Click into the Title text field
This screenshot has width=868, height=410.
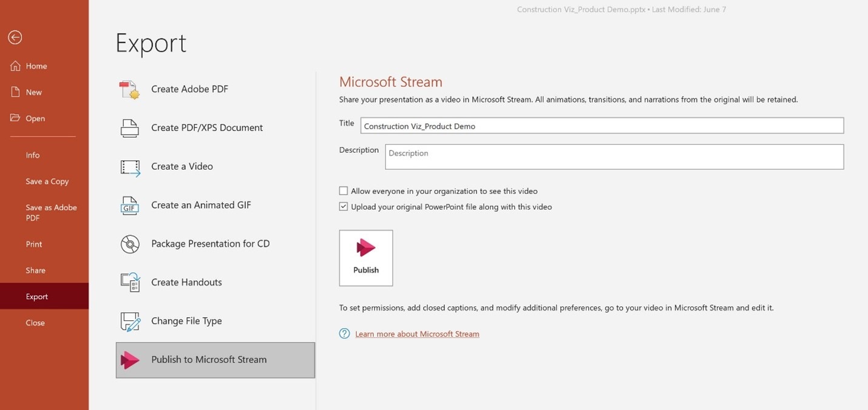[x=601, y=126]
